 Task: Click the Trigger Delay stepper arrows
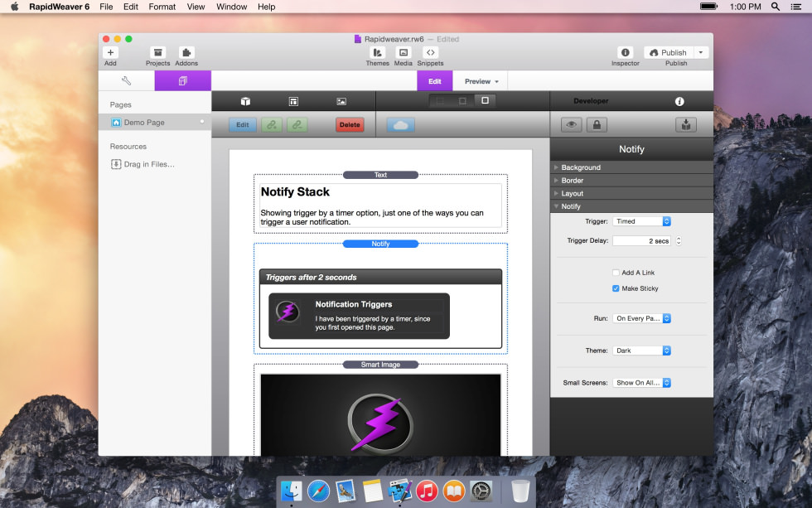click(x=679, y=241)
